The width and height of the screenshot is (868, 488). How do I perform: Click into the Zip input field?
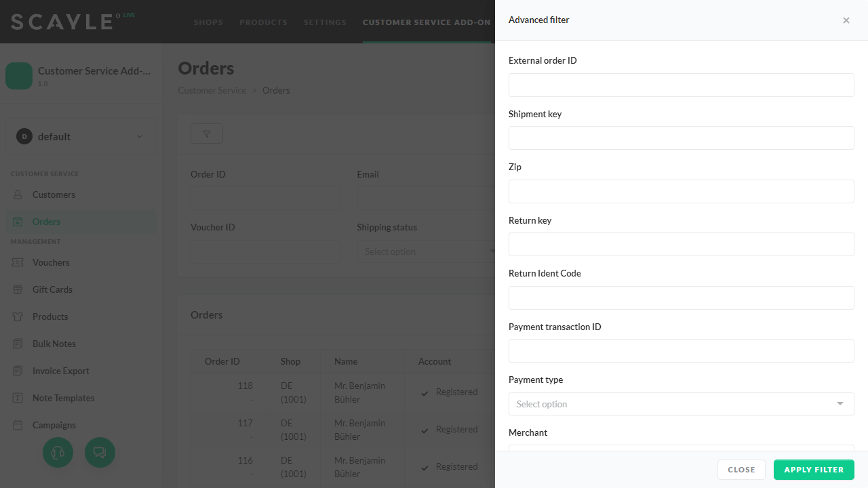point(681,191)
